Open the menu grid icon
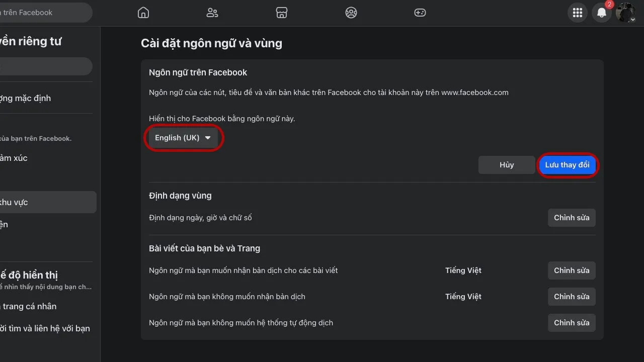Viewport: 644px width, 362px height. pos(578,13)
